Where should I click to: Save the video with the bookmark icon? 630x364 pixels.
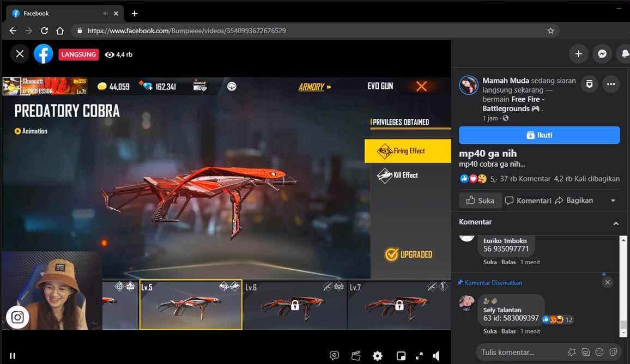tap(590, 84)
